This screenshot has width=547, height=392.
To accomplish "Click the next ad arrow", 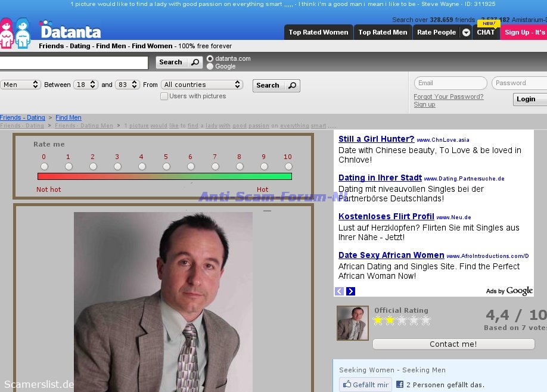I will (350, 291).
